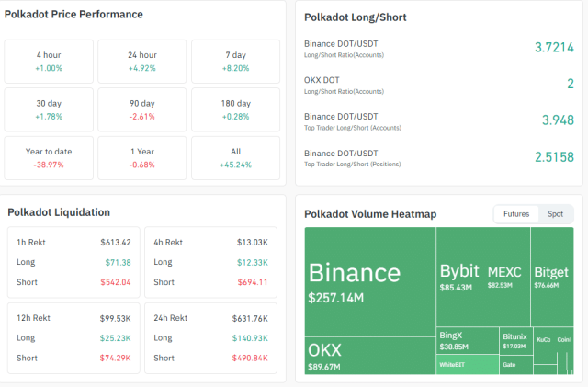Select the All time performance box
The height and width of the screenshot is (387, 588).
[x=233, y=157]
